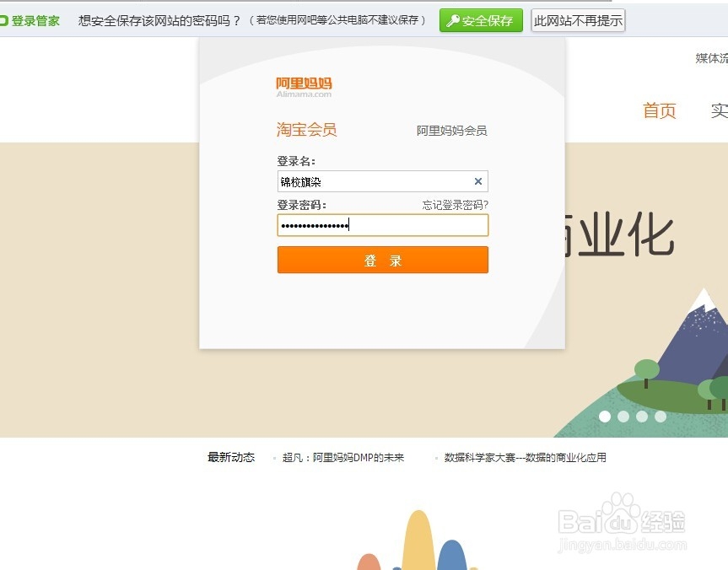Click the 阿里妈妈 Alimama.com logo
728x570 pixels.
pyautogui.click(x=305, y=87)
